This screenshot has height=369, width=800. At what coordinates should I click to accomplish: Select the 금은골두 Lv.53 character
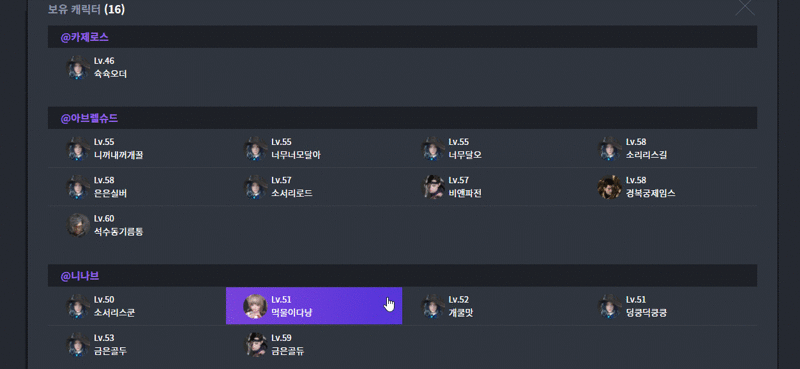point(137,345)
